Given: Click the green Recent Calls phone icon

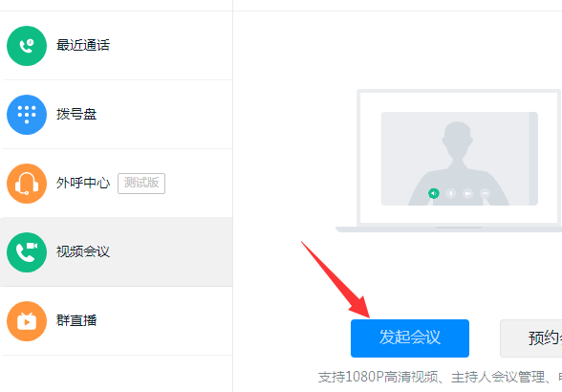Looking at the screenshot, I should (27, 46).
